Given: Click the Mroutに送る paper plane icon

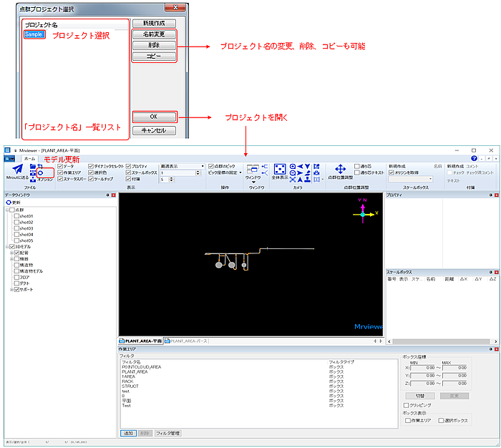Looking at the screenshot, I should click(17, 169).
